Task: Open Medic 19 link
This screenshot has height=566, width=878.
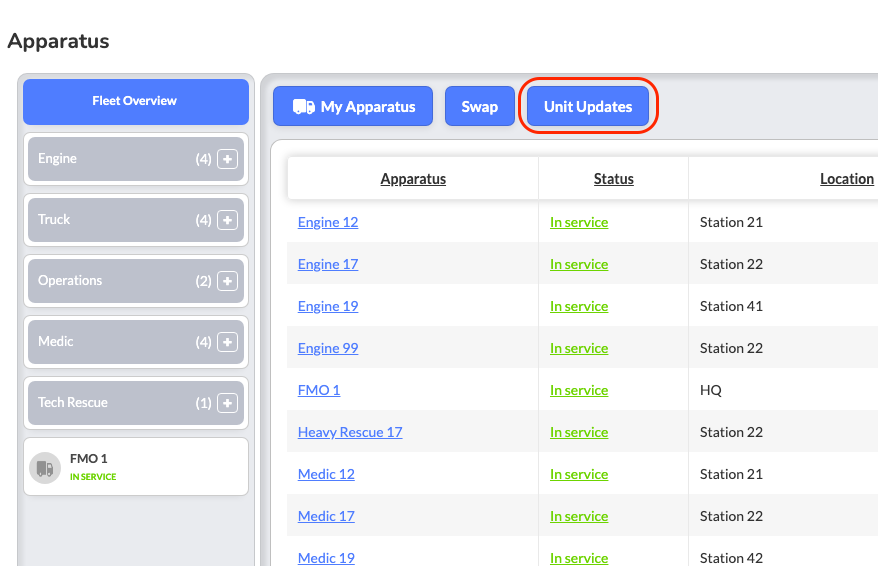Action: tap(326, 558)
